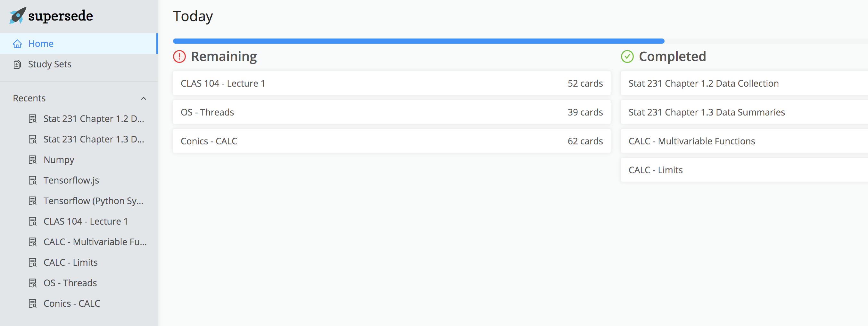The image size is (868, 326).
Task: Open remaining Conics - CALC 62 cards row
Action: click(391, 141)
